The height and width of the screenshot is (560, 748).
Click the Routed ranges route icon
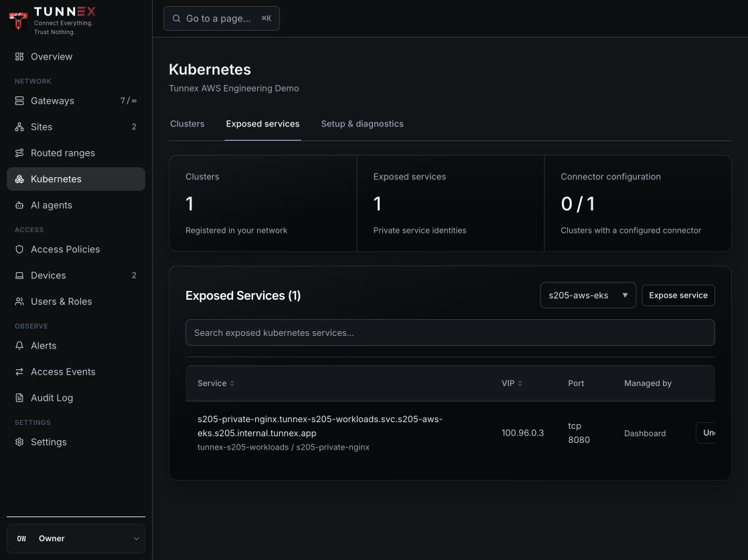(x=19, y=153)
